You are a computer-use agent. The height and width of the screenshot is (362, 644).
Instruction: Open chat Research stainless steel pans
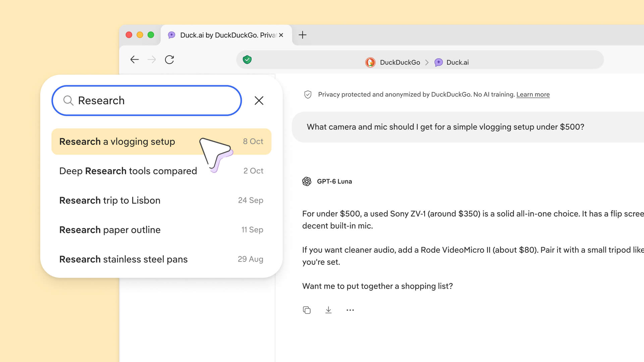(161, 259)
